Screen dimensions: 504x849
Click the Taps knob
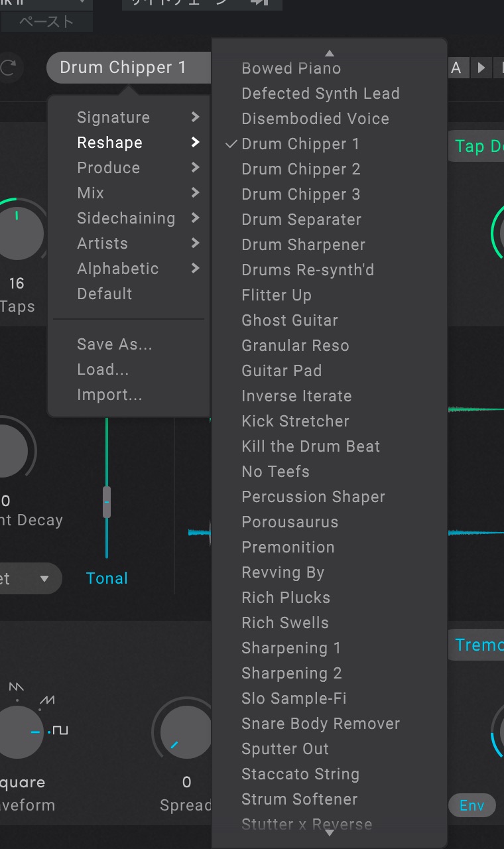(x=20, y=232)
